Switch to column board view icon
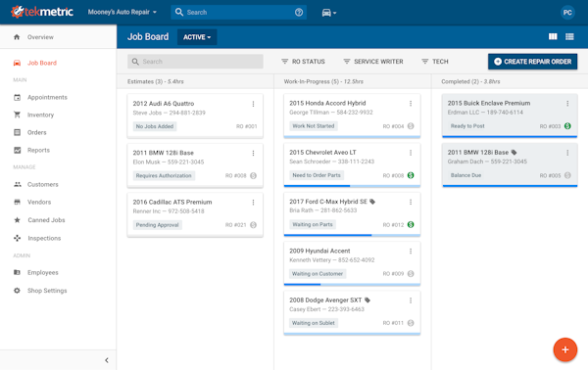The height and width of the screenshot is (370, 588). (x=553, y=36)
